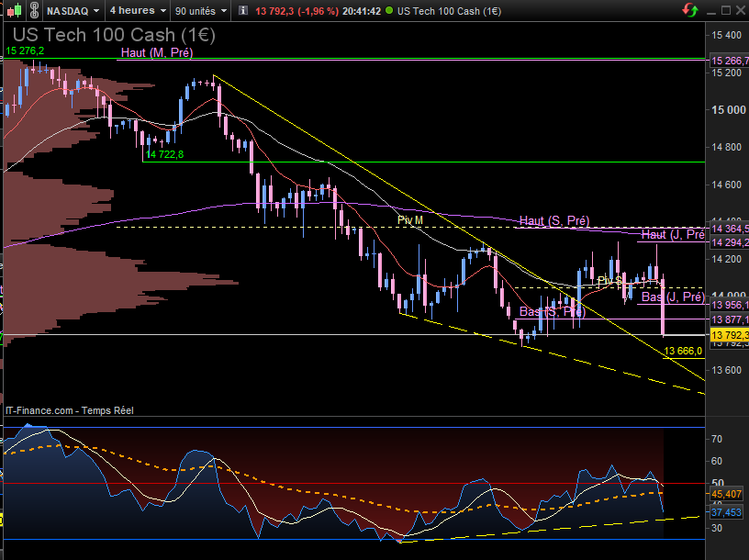Click the 15 276,2 green level label
This screenshot has height=560, width=749.
coord(25,50)
